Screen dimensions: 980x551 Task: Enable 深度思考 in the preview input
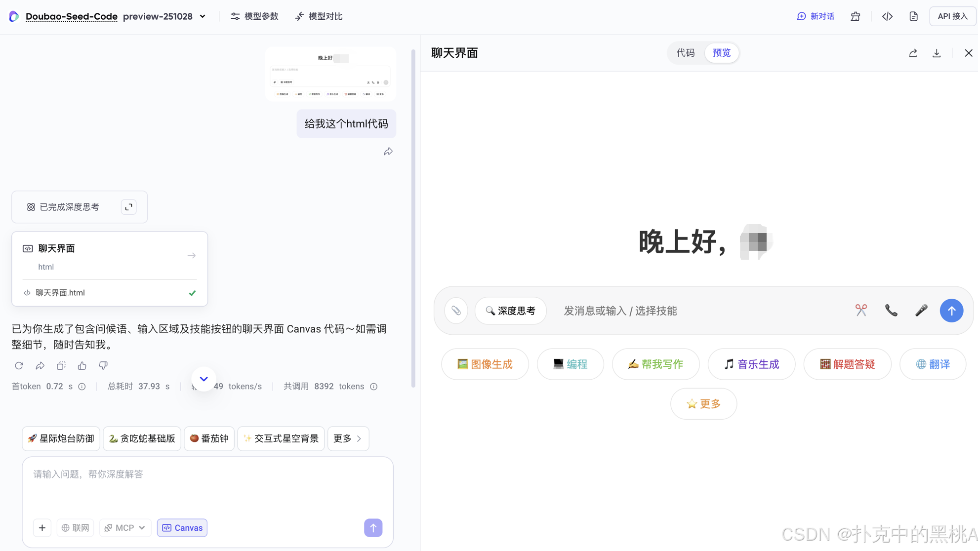tap(511, 311)
